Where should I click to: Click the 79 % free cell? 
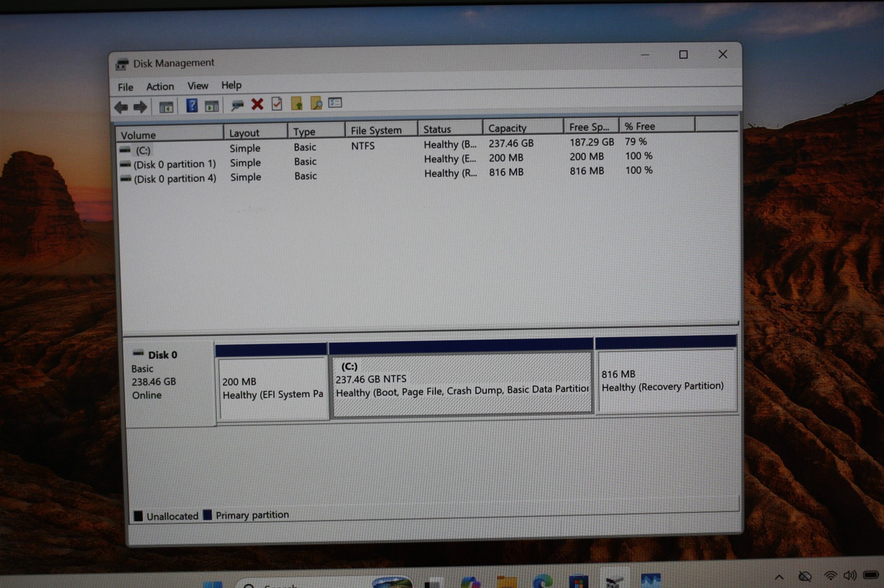[x=636, y=141]
